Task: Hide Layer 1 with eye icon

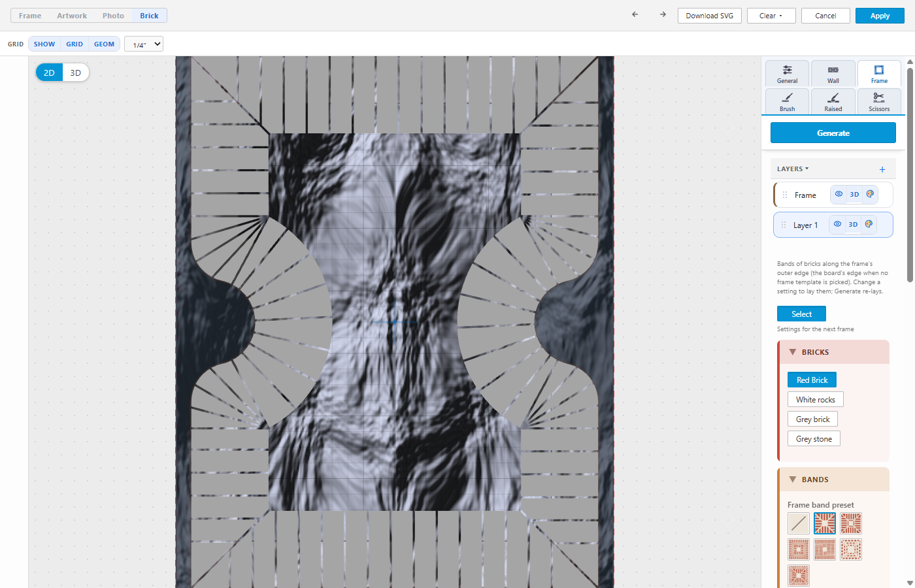Action: [x=837, y=224]
